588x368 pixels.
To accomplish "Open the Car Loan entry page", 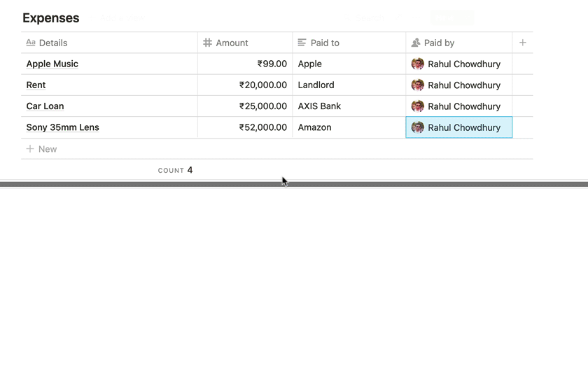I will coord(45,106).
